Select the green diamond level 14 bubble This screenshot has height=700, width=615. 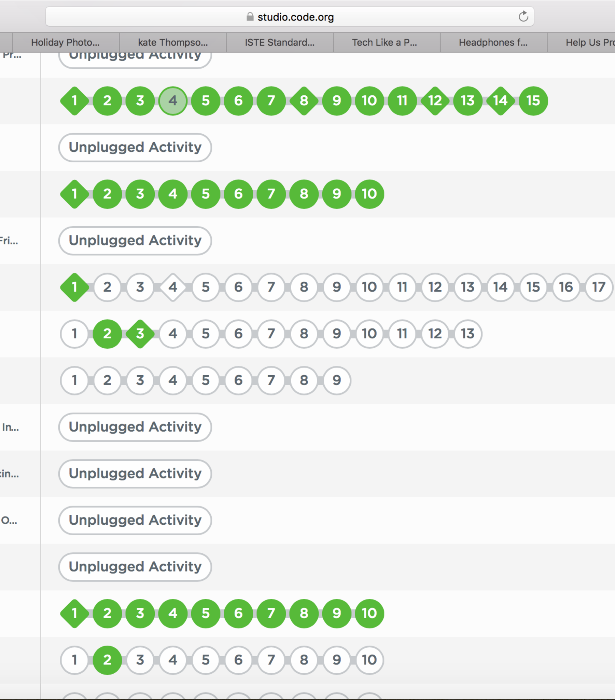(x=500, y=101)
